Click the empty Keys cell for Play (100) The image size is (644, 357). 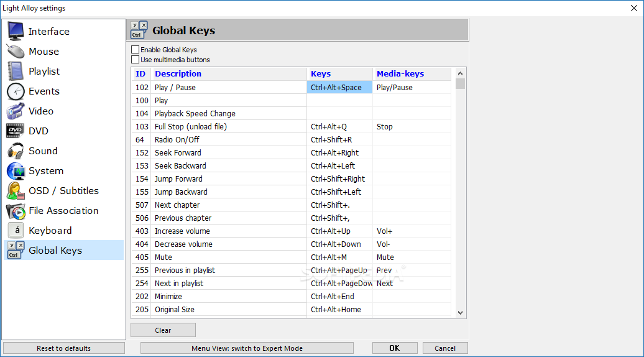339,101
